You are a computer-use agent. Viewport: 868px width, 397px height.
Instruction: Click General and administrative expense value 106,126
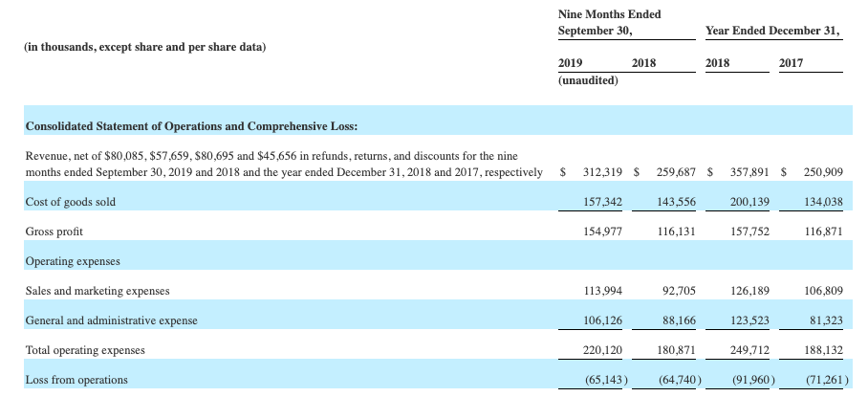click(602, 320)
